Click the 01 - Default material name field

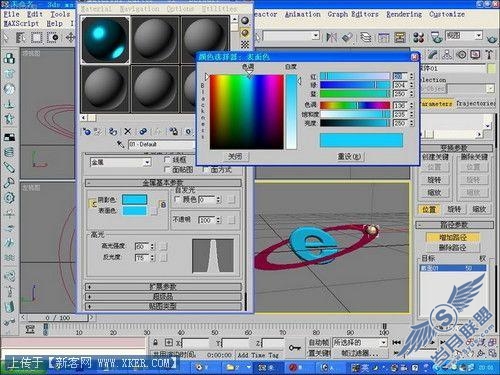161,144
